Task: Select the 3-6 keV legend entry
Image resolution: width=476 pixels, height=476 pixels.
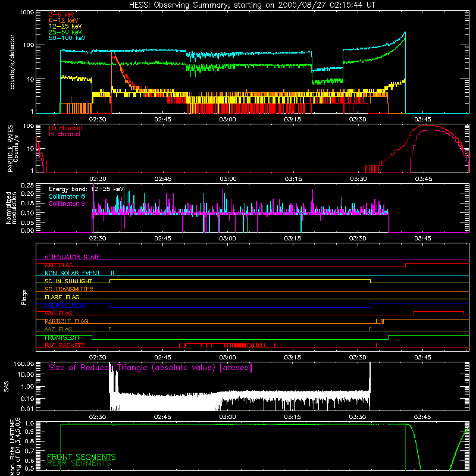Action: [x=62, y=14]
